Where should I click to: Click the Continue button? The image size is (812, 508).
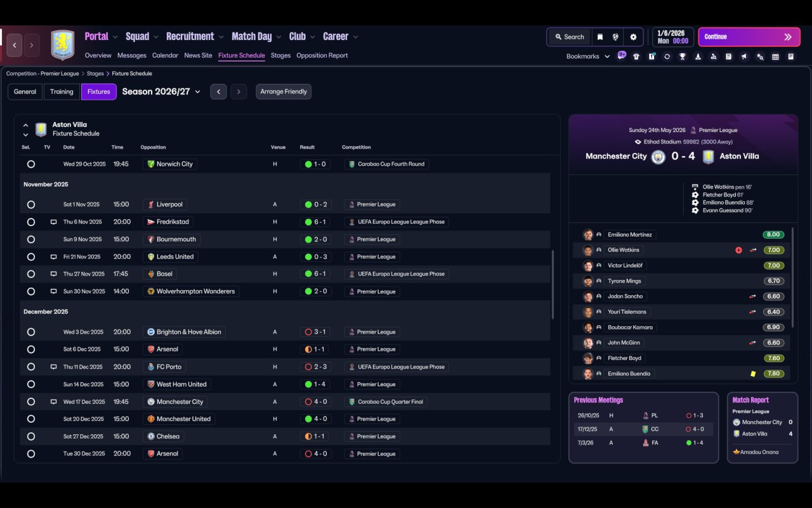click(x=750, y=37)
